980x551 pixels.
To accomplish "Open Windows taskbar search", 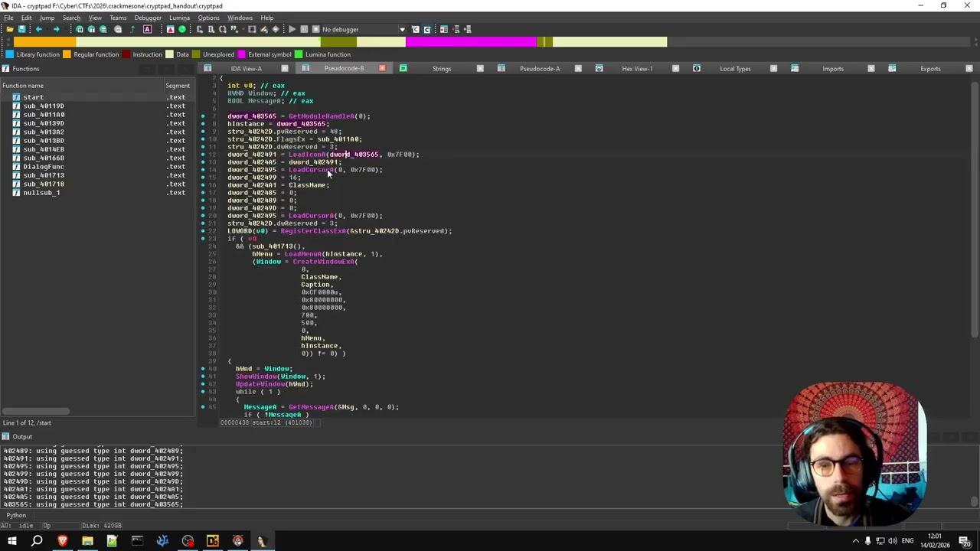I will [x=37, y=541].
